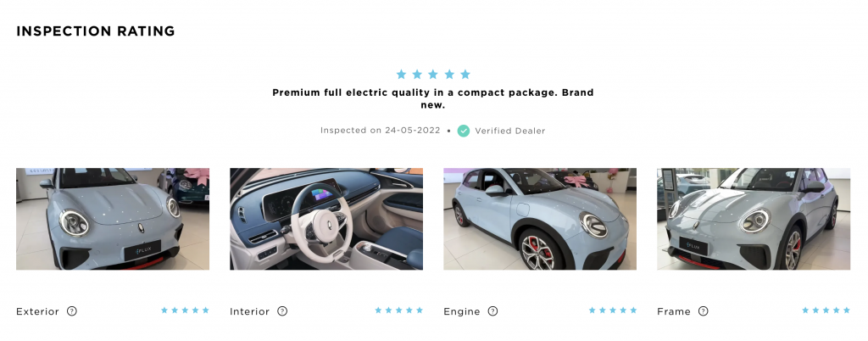Click the help icon beside Engine
Image resolution: width=868 pixels, height=341 pixels.
tap(492, 311)
